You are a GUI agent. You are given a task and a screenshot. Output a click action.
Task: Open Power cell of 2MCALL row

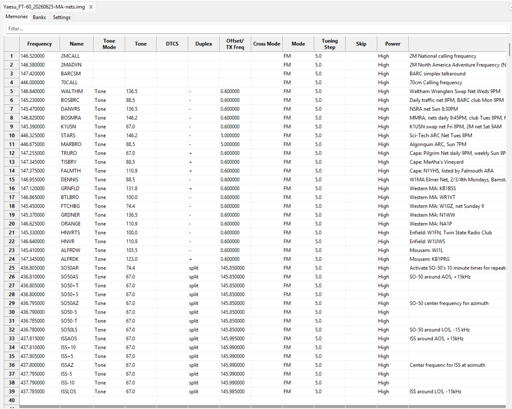point(393,56)
